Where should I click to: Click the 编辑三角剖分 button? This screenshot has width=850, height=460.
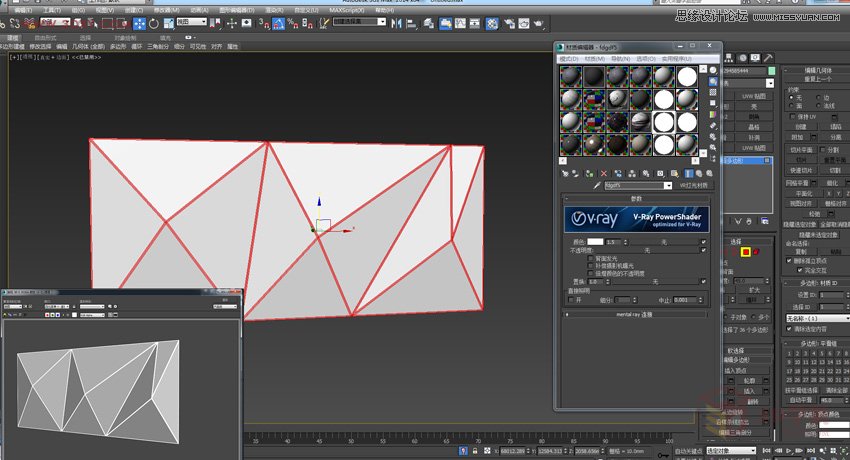(x=735, y=432)
